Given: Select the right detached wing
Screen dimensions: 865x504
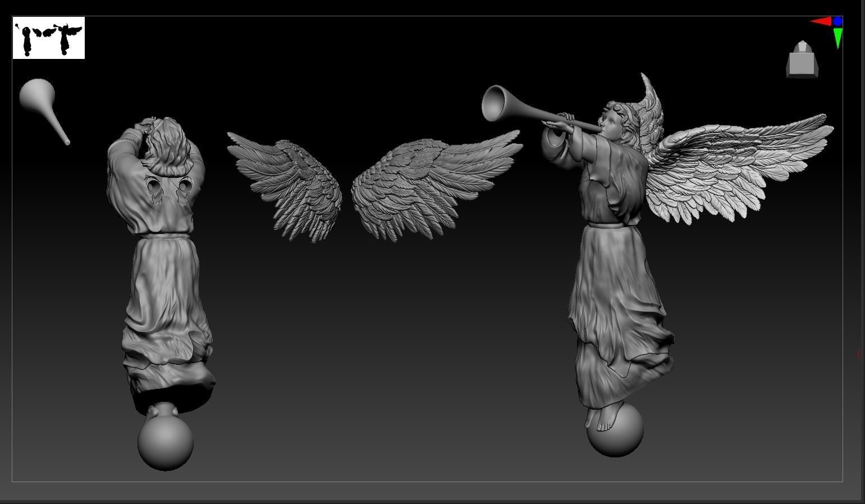Looking at the screenshot, I should click(x=437, y=185).
